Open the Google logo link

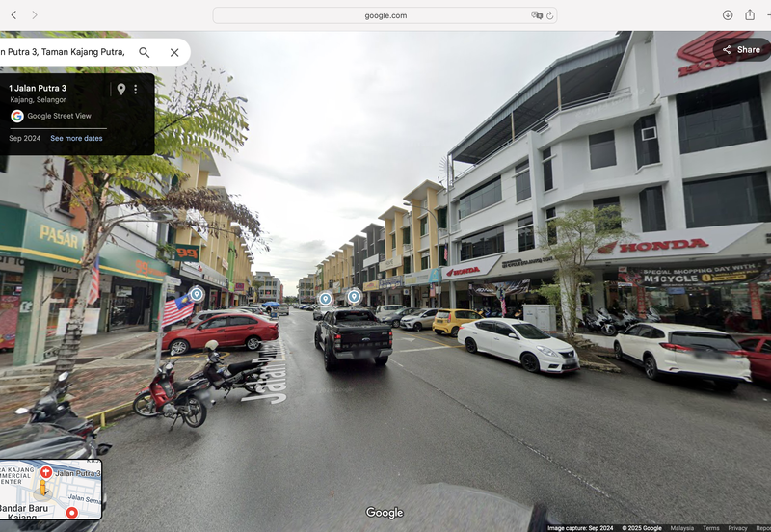coord(385,513)
